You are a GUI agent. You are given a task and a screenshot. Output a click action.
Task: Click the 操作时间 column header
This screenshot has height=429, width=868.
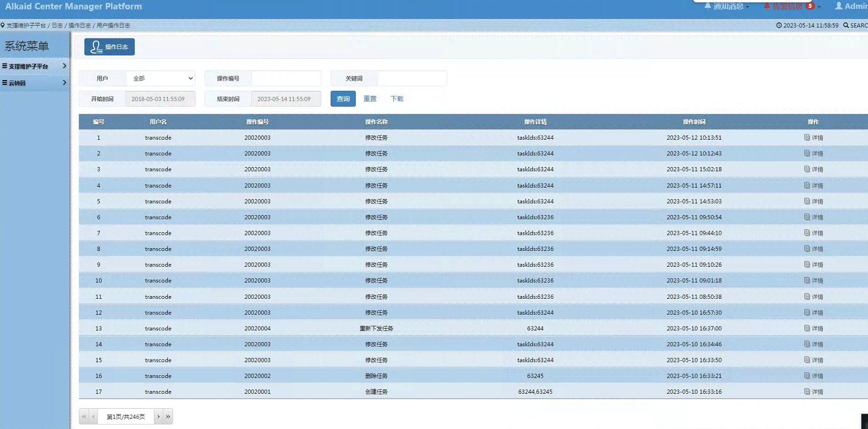(x=694, y=122)
